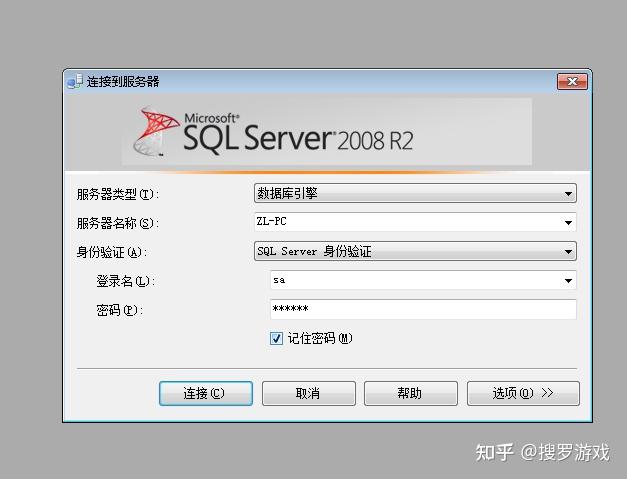Image resolution: width=627 pixels, height=479 pixels.
Task: Open help with the 帮助 button
Action: tap(411, 393)
